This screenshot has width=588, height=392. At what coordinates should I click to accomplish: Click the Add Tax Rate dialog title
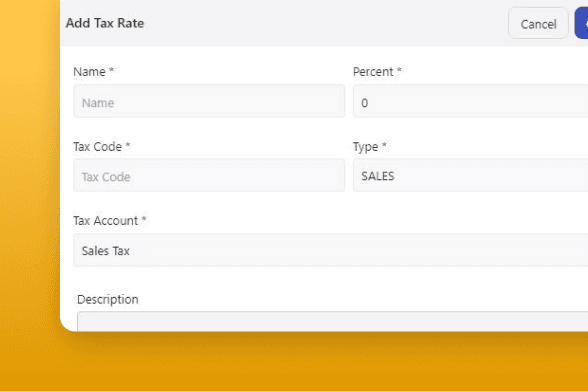[x=105, y=23]
